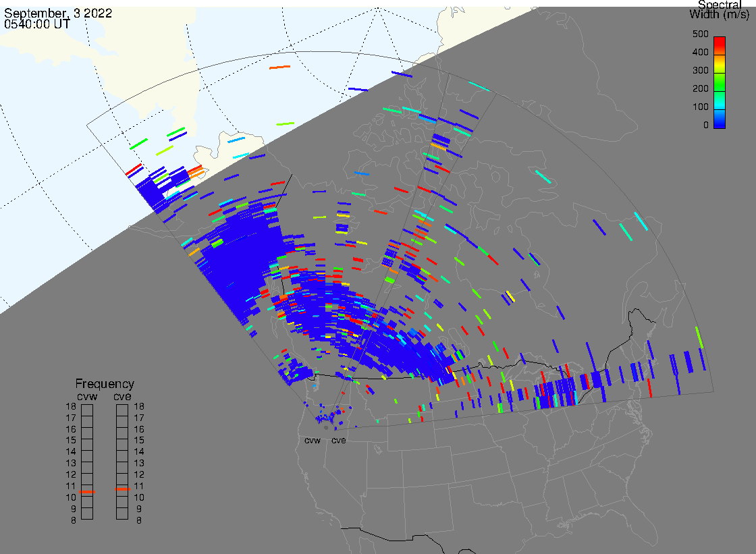Viewport: 756px width, 554px height.
Task: Click the 100 label on the color scale
Action: [x=700, y=107]
